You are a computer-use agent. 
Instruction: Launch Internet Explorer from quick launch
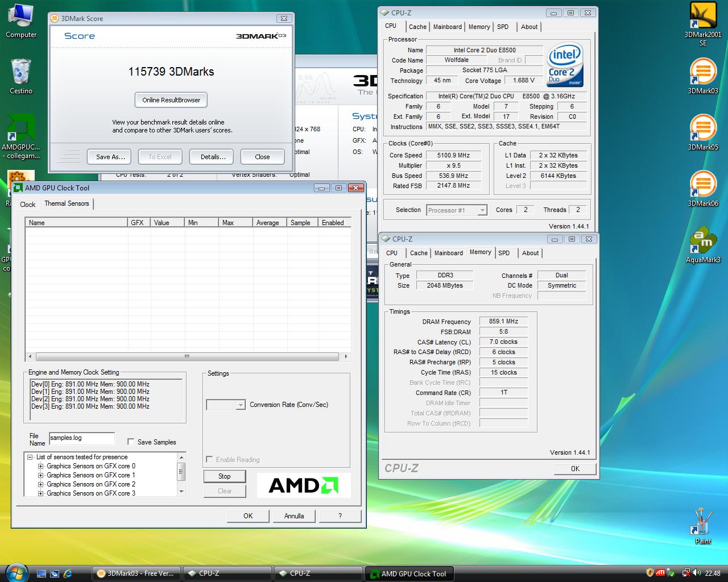tap(68, 573)
